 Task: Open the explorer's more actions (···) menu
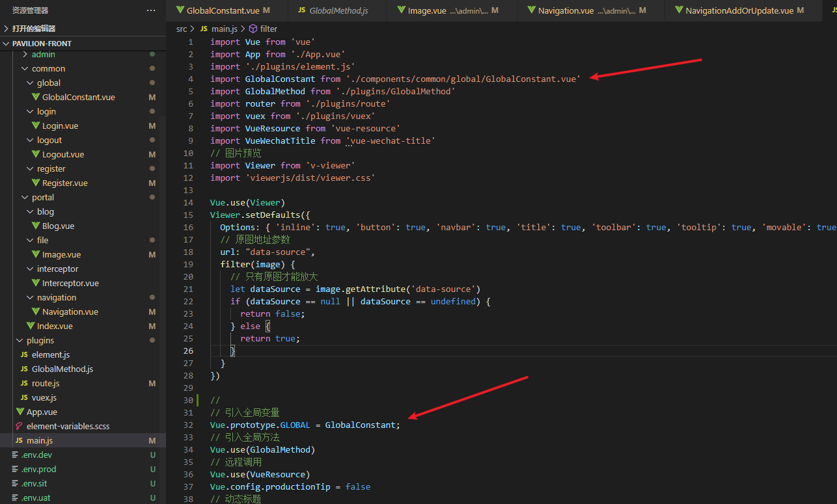151,10
